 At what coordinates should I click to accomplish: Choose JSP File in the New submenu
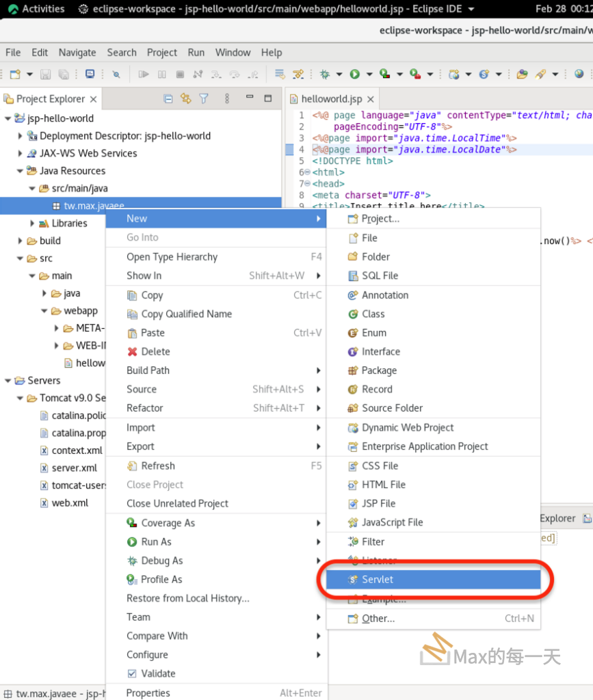point(378,503)
